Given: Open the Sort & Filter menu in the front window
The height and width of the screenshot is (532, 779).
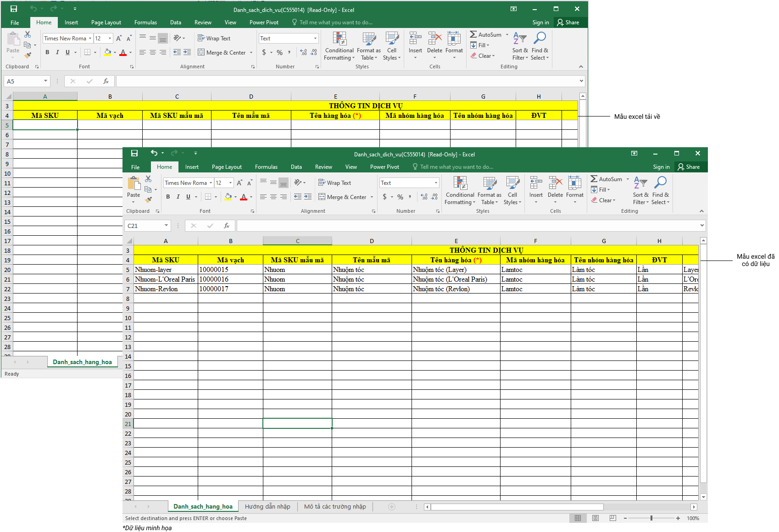Looking at the screenshot, I should 640,190.
